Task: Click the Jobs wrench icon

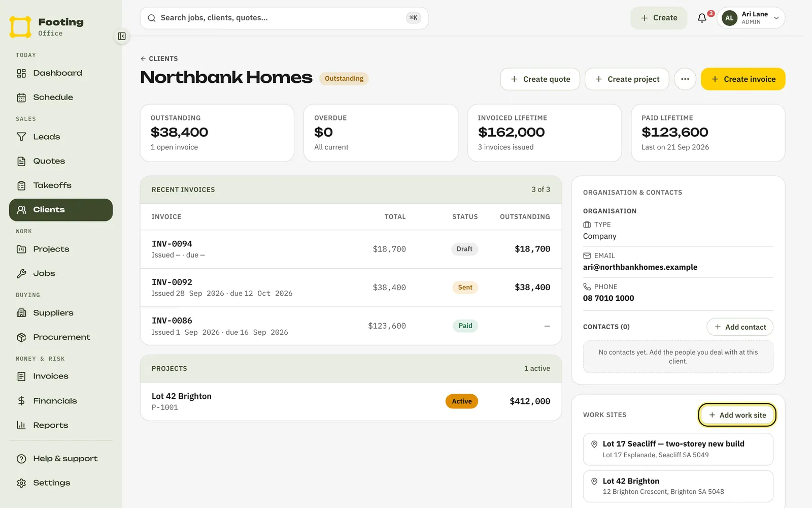Action: [x=21, y=274]
